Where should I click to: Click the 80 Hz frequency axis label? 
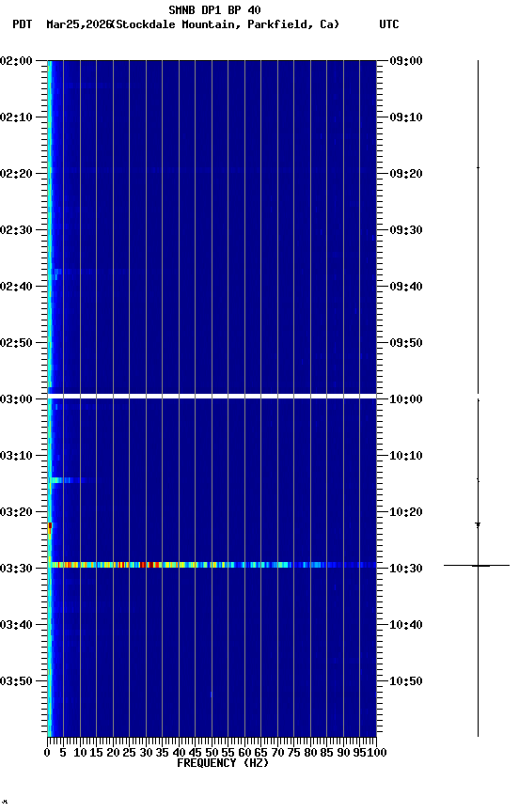click(310, 753)
